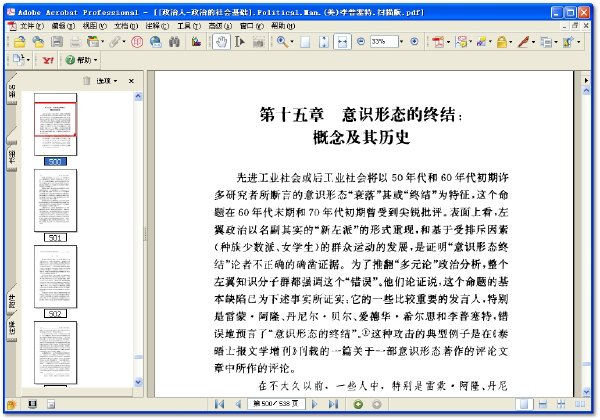600x420 pixels.
Task: Click the Save floppy disk icon
Action: click(57, 42)
